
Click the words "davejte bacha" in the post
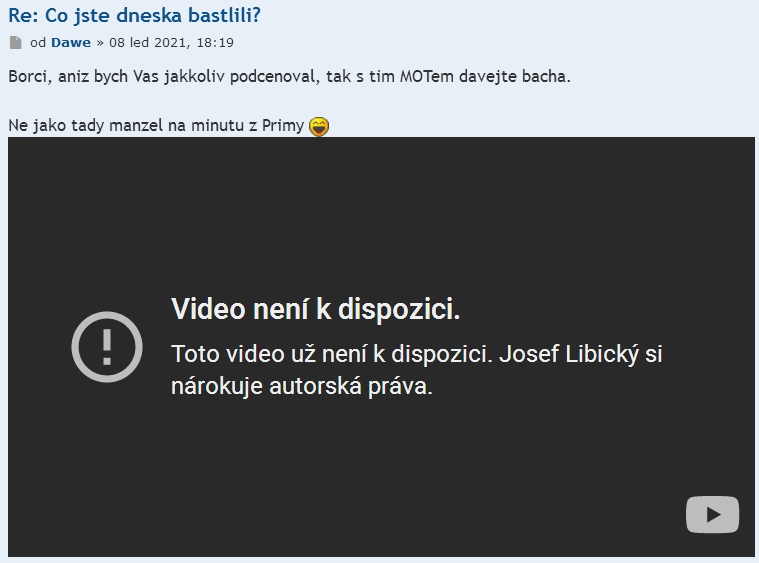(x=515, y=76)
